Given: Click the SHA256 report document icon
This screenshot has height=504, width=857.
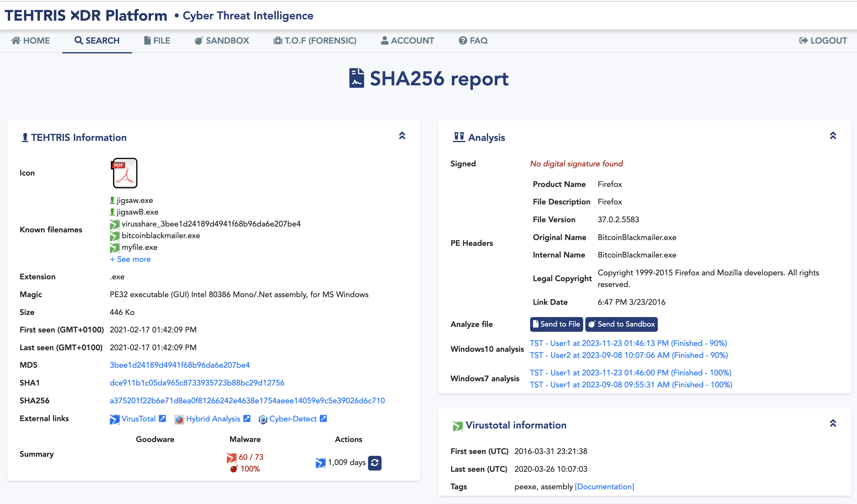Looking at the screenshot, I should point(356,78).
